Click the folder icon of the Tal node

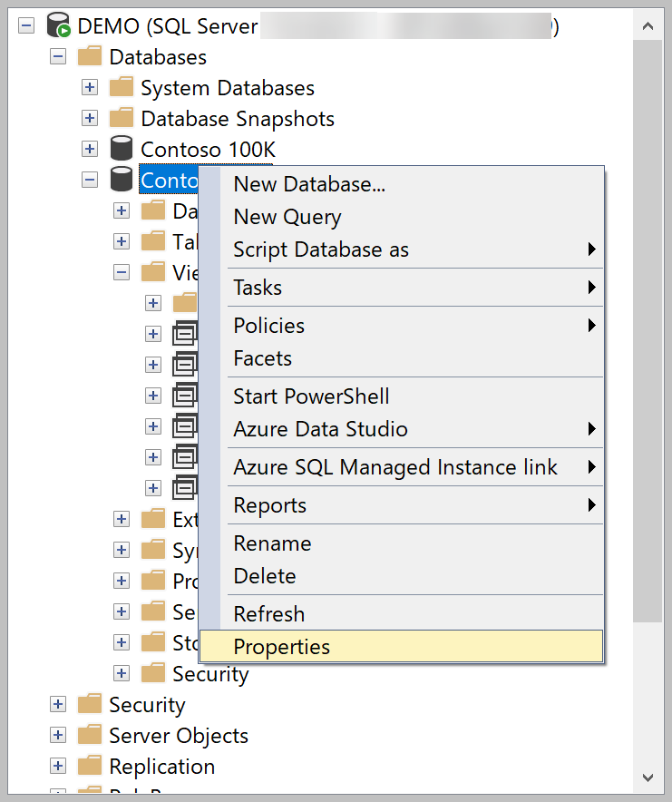pyautogui.click(x=153, y=241)
